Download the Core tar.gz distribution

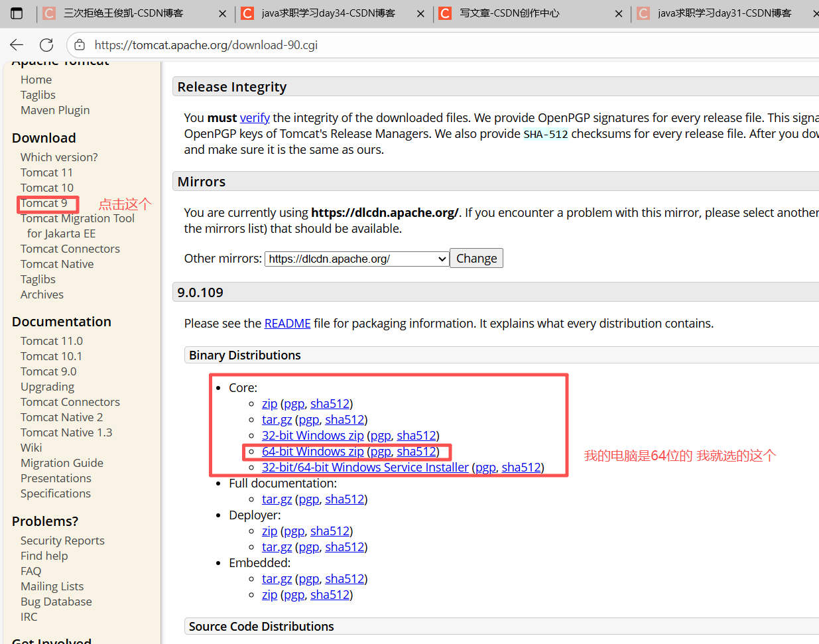[277, 419]
